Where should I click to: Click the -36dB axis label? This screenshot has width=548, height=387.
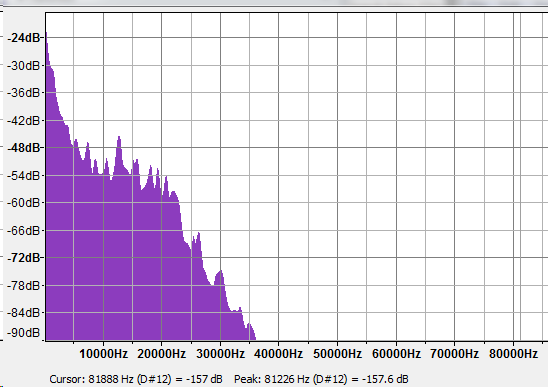(x=24, y=93)
